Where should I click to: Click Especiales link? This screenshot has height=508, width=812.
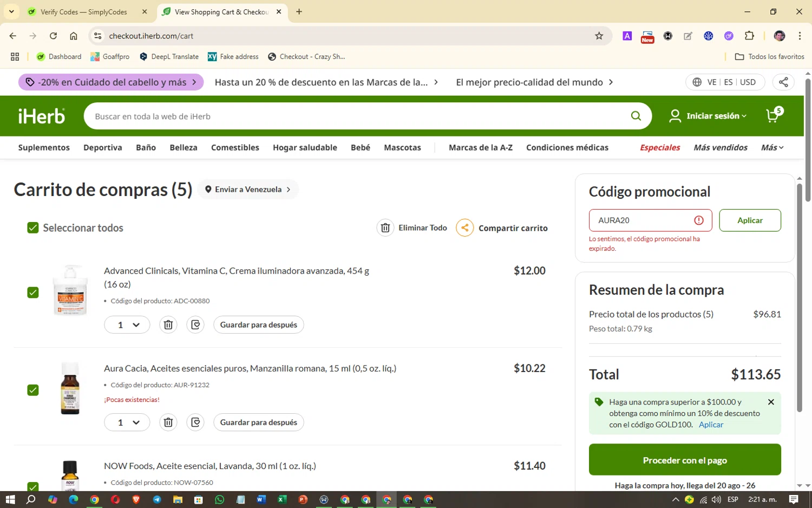click(660, 147)
